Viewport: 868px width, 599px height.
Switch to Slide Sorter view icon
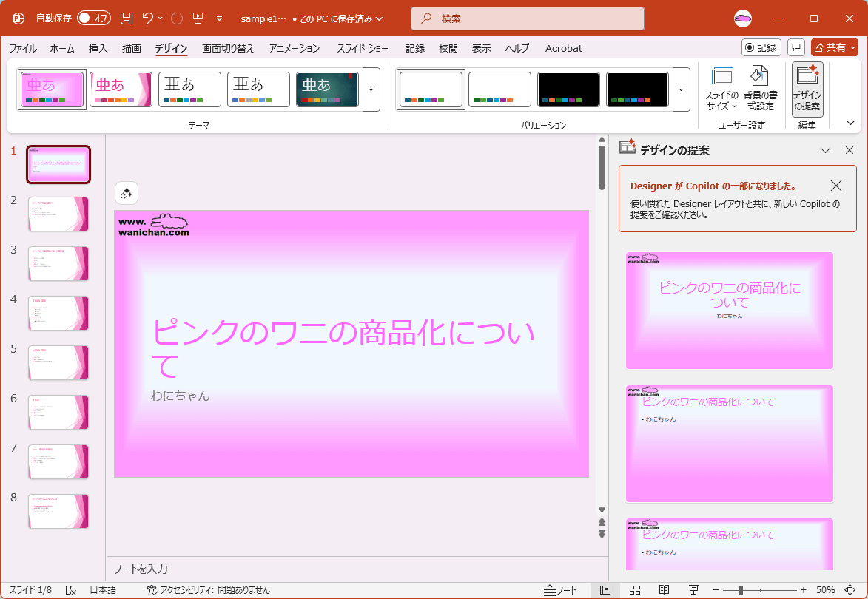634,590
